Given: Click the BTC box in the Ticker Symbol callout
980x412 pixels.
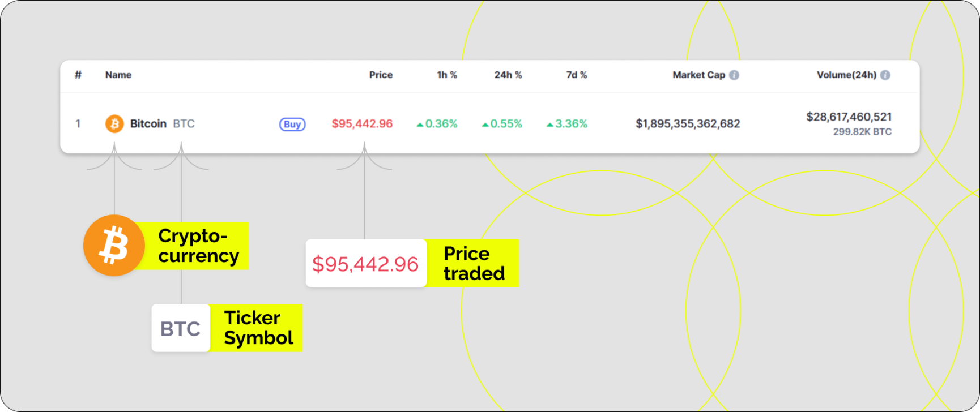Looking at the screenshot, I should click(180, 328).
